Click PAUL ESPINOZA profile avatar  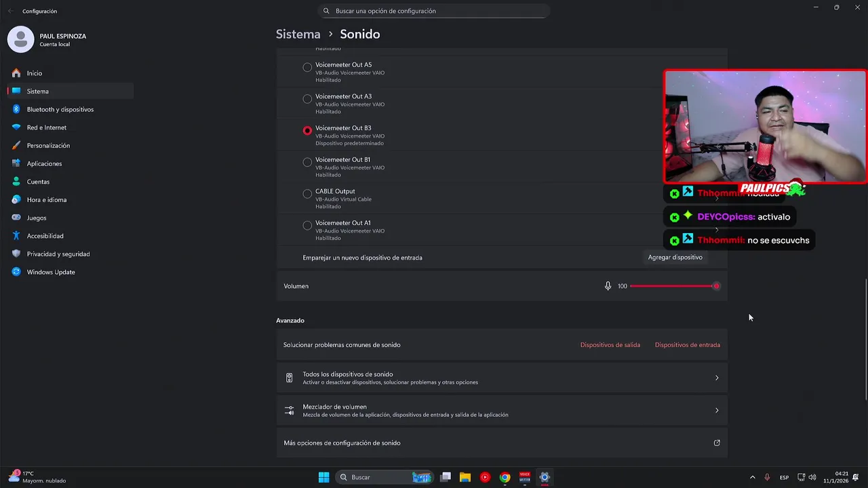coord(20,39)
